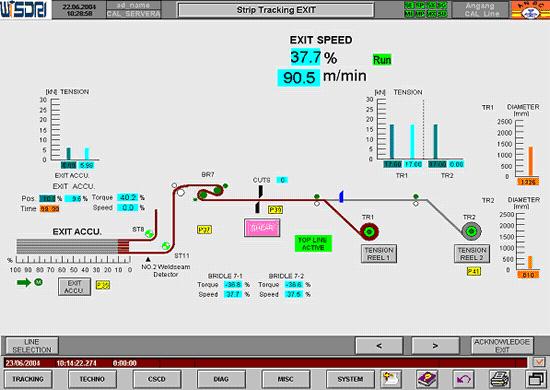
Task: Open the help book icon
Action: 427,379
